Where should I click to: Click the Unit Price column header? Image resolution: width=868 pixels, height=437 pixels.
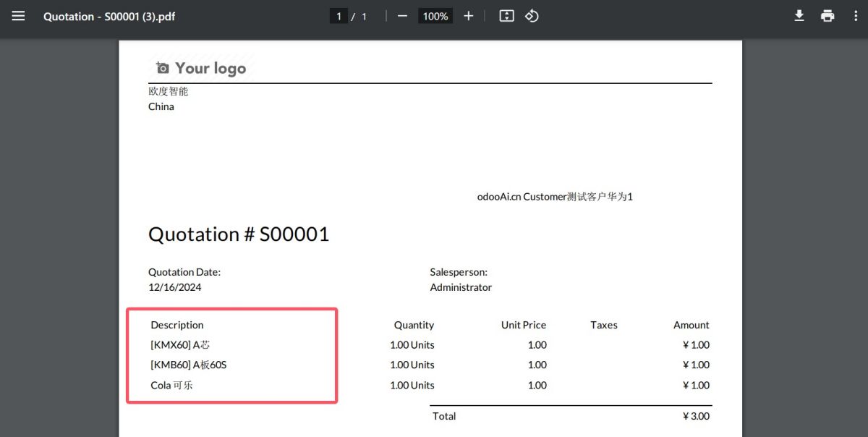point(524,325)
